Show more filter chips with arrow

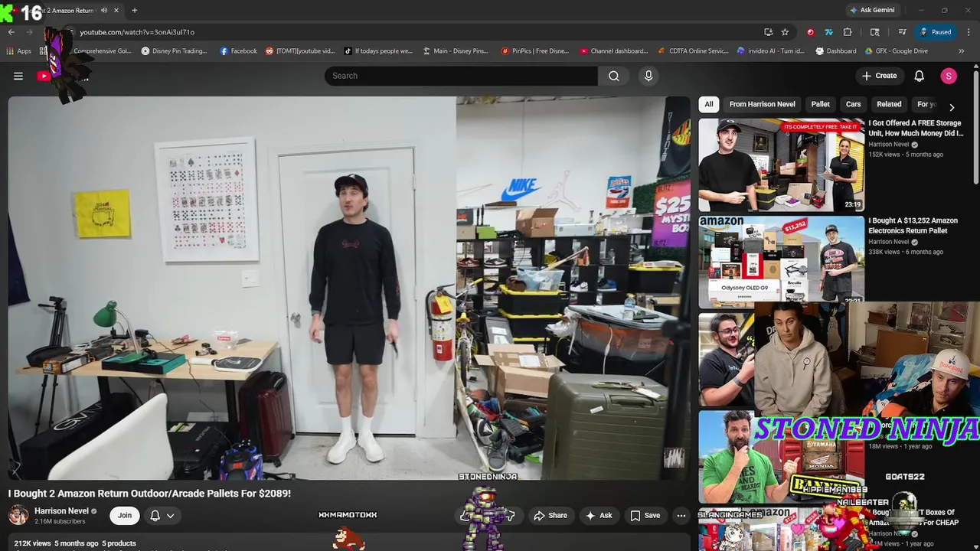(952, 107)
